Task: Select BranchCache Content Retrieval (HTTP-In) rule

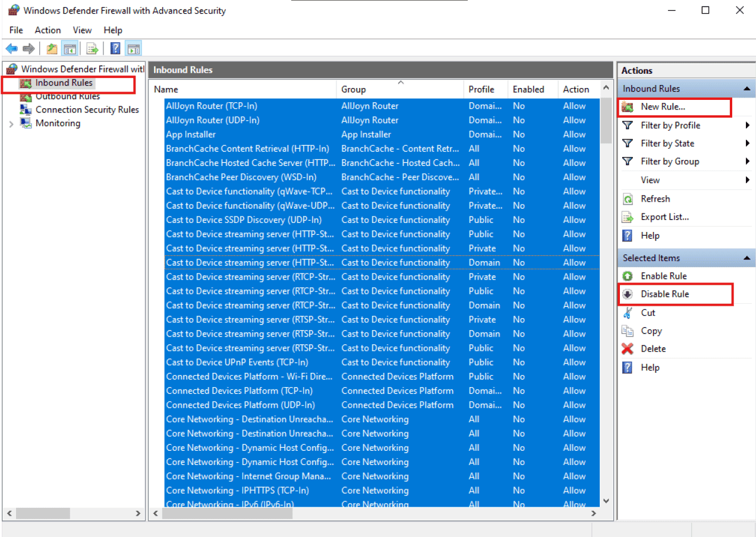Action: click(248, 149)
